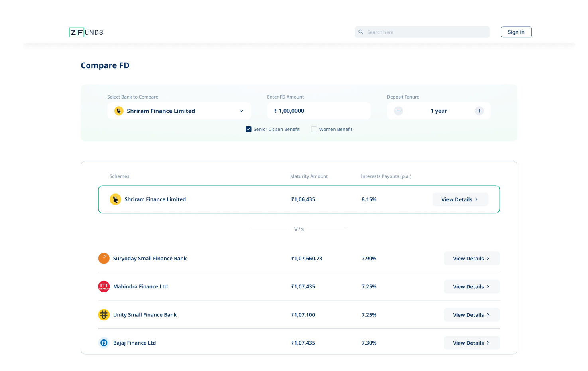Click the 'Deposit Tenure' label
588x371 pixels.
point(403,97)
